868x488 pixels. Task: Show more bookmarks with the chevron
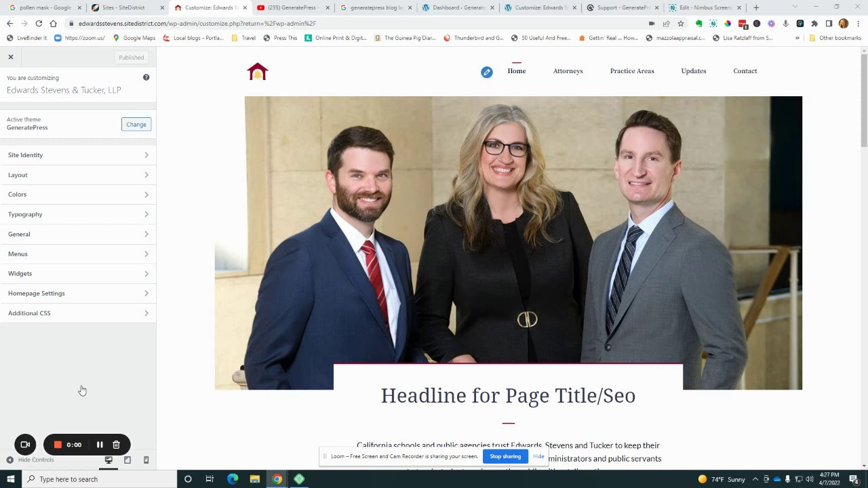[x=797, y=38]
